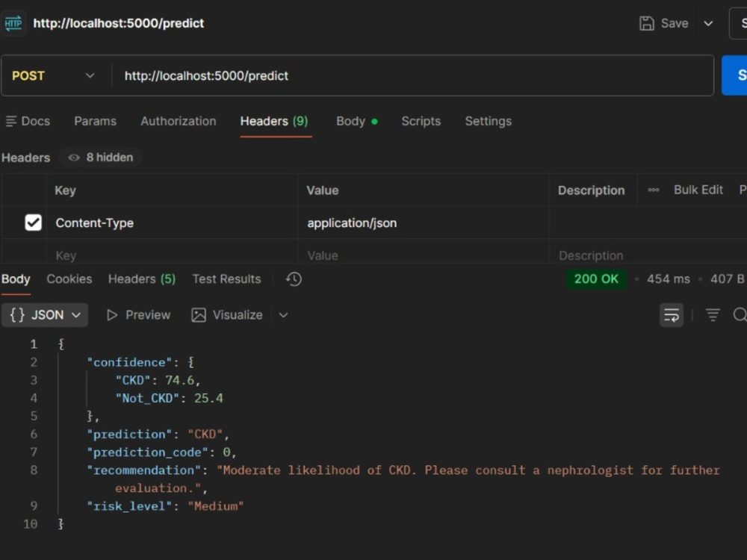Viewport: 747px width, 560px height.
Task: Click the more options ellipsis icon in headers table
Action: pos(654,190)
